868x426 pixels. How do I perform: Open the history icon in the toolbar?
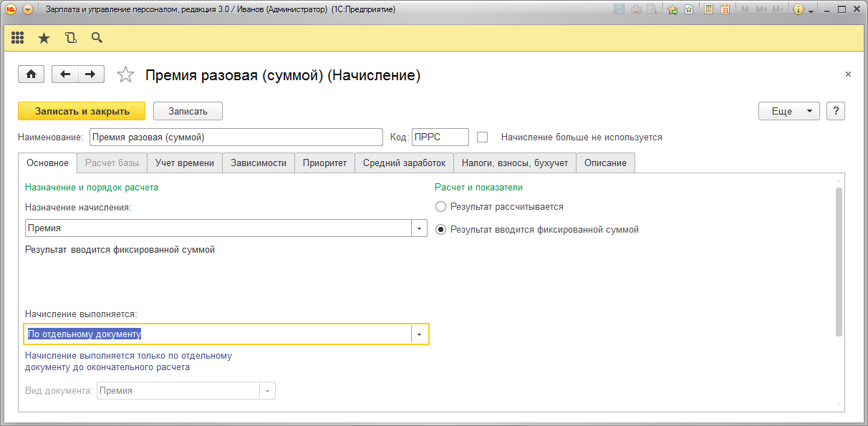(x=70, y=38)
